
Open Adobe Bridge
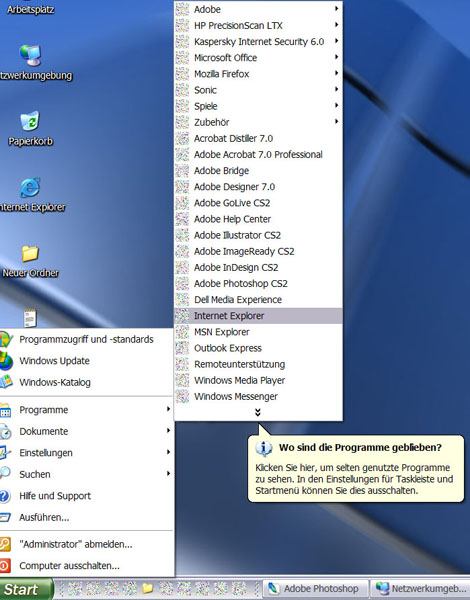(x=258, y=171)
